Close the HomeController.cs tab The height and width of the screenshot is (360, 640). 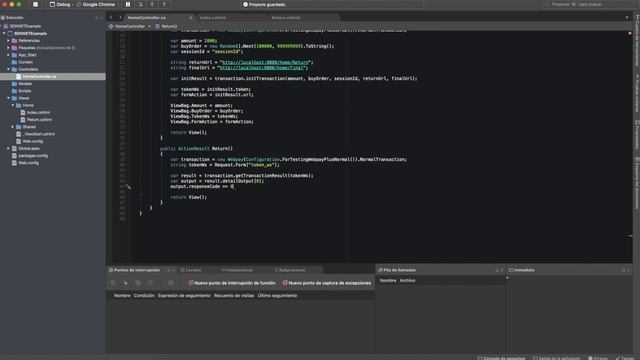point(190,18)
